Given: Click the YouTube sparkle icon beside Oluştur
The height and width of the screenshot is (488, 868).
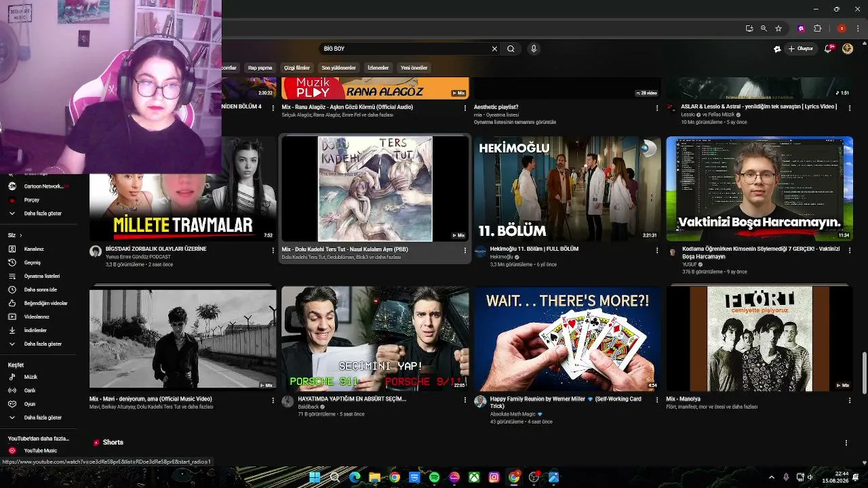Looking at the screenshot, I should click(x=777, y=49).
